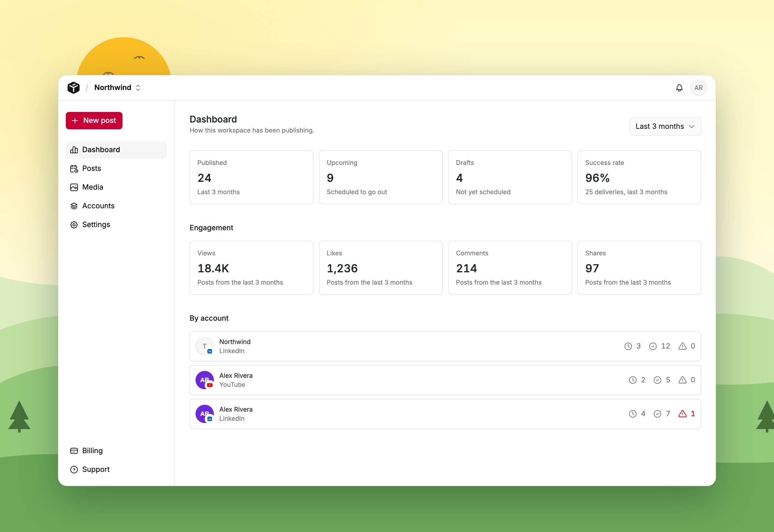Click the Settings gear icon
774x532 pixels.
[x=74, y=225]
